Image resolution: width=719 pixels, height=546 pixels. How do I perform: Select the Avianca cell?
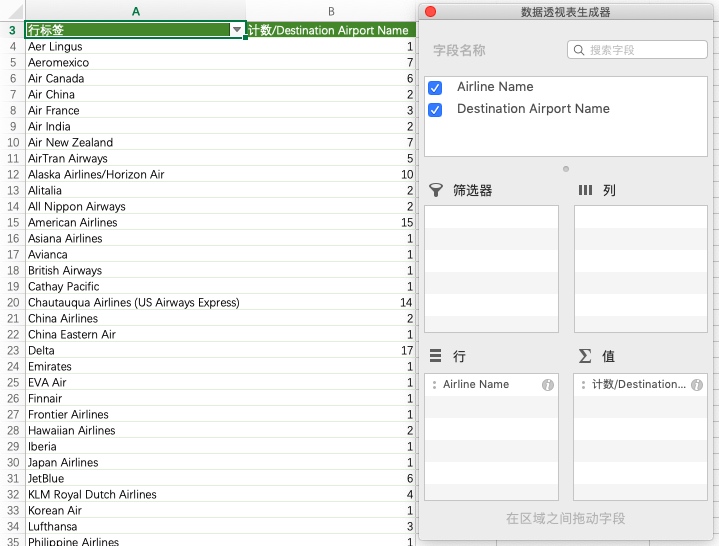[136, 254]
